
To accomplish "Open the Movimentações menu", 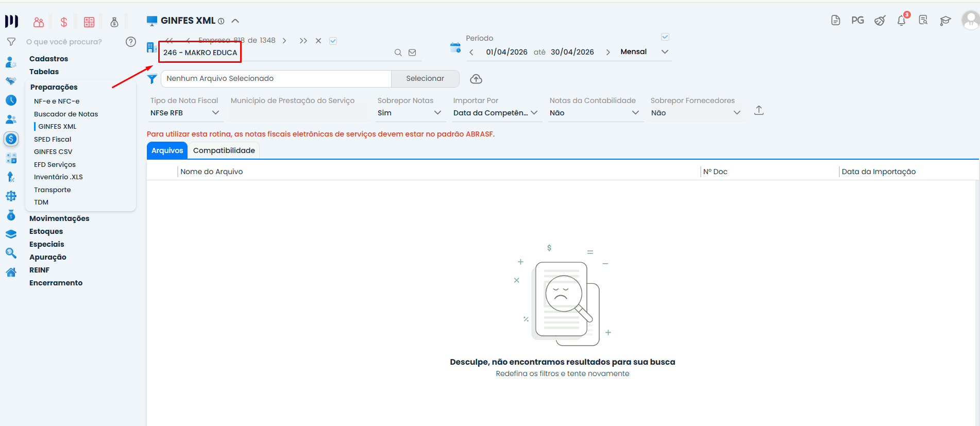I will coord(59,218).
